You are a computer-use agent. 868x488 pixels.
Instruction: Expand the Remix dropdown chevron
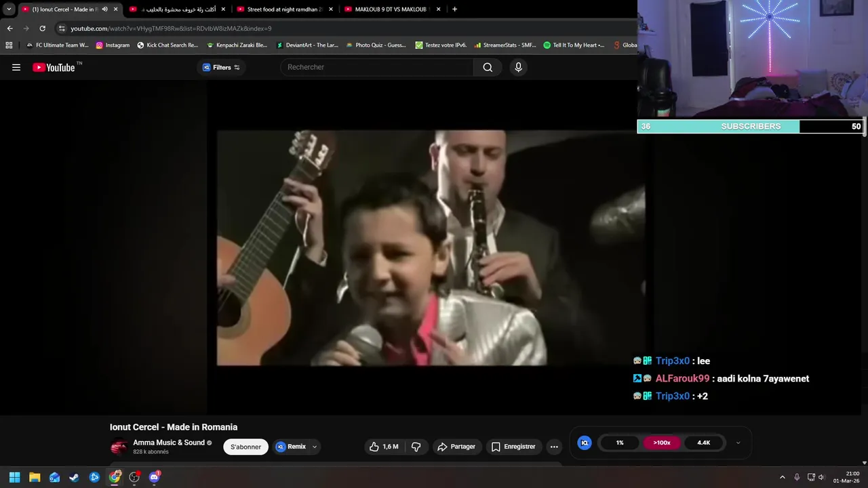(x=315, y=447)
